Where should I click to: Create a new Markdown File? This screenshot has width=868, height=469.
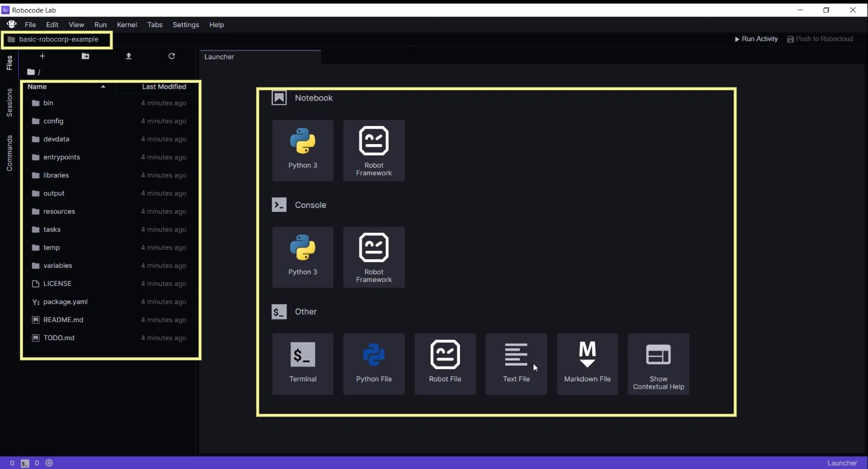(x=588, y=364)
